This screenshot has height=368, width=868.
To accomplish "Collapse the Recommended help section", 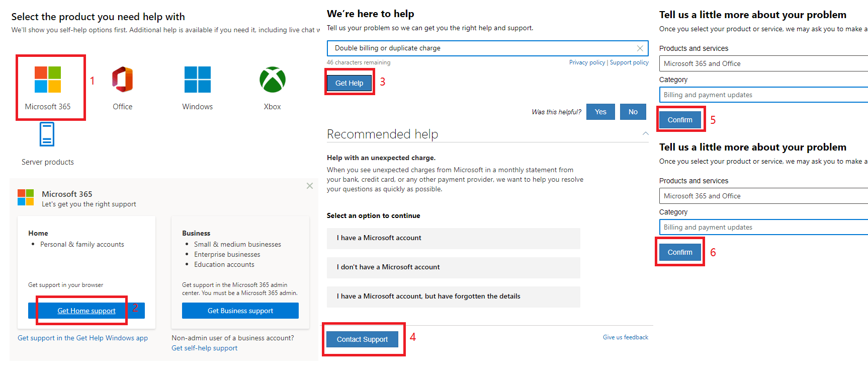I will tap(645, 134).
